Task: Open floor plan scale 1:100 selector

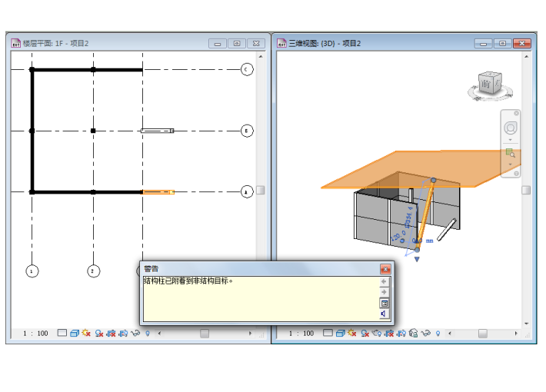Action: [35, 334]
